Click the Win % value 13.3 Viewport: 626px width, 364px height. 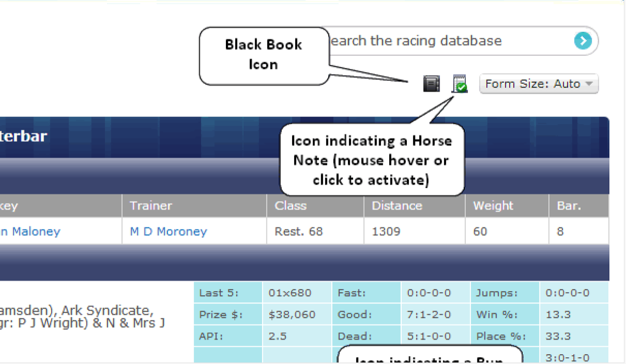pyautogui.click(x=558, y=315)
